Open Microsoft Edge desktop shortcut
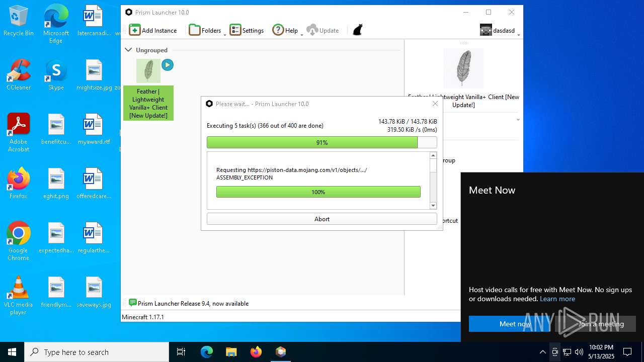Viewport: 644px width, 362px height. tap(56, 25)
